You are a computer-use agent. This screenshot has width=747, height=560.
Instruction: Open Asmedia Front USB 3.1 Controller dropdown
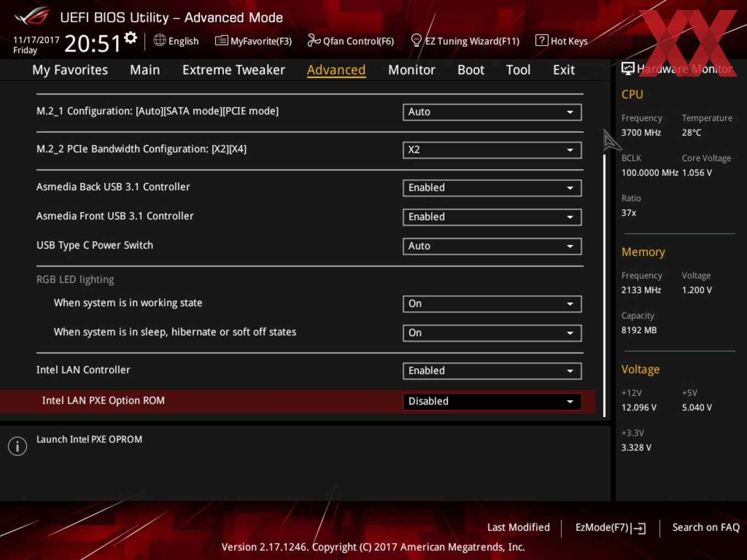pos(492,217)
